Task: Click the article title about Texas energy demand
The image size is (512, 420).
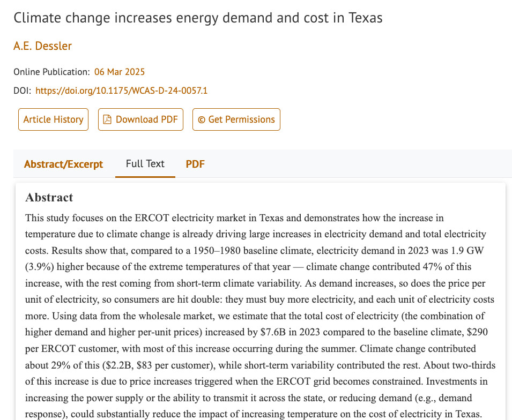Action: coord(198,18)
